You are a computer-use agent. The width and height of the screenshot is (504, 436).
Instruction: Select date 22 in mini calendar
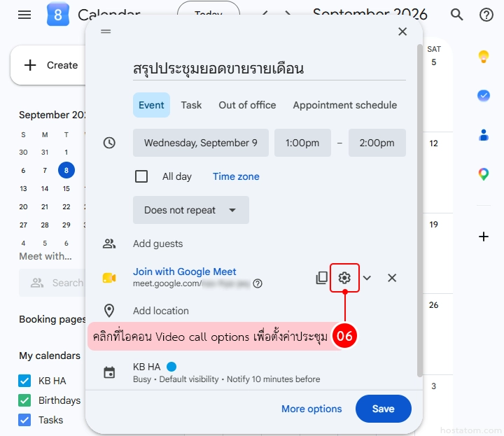click(66, 206)
